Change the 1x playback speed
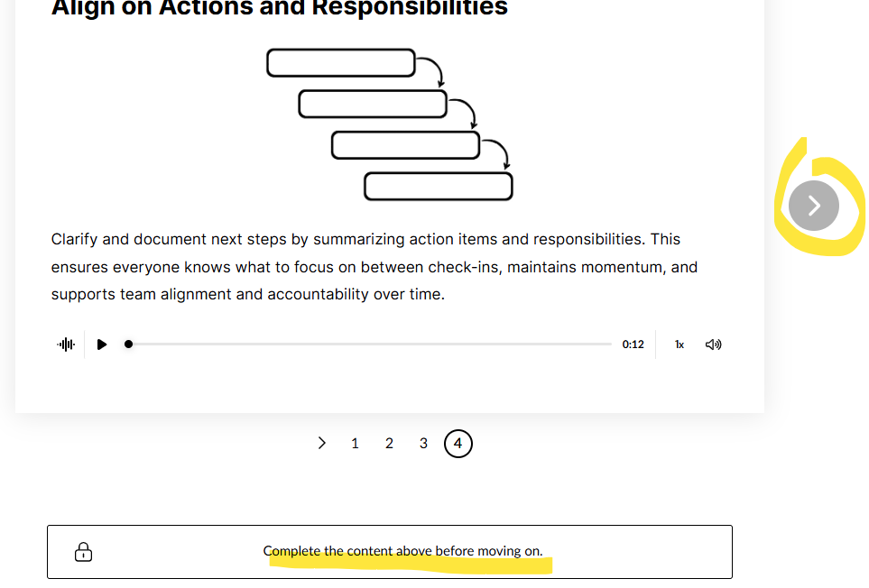869x588 pixels. (x=679, y=345)
